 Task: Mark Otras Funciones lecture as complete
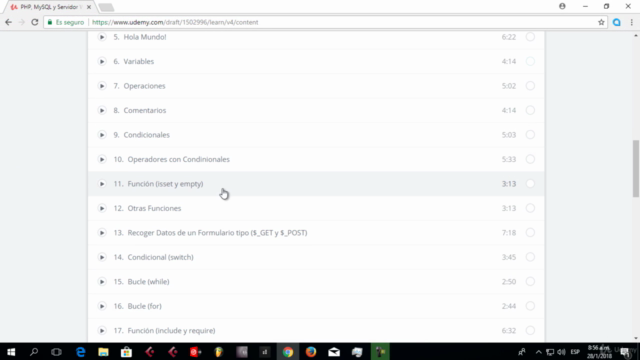[530, 209]
